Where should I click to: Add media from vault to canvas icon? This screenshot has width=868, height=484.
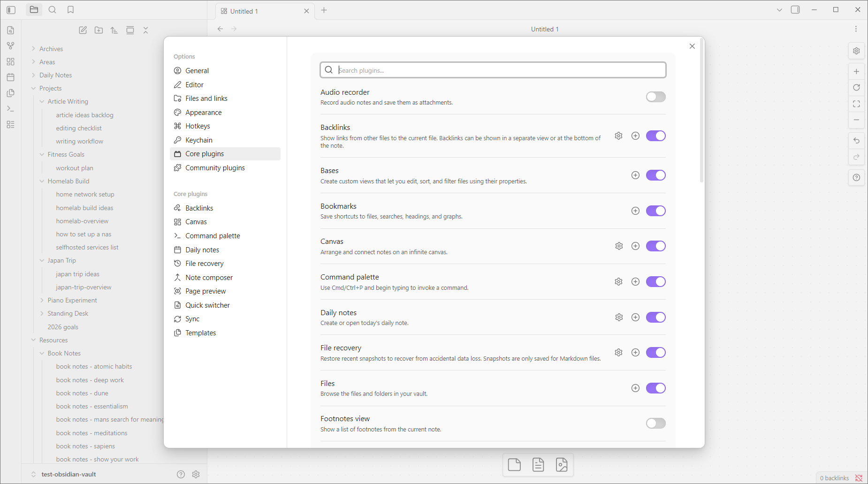click(x=562, y=465)
